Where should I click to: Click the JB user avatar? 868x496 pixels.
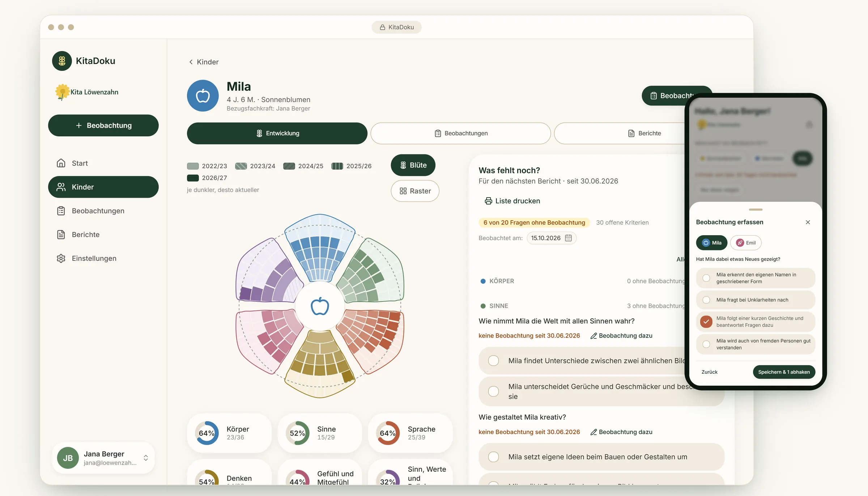click(x=68, y=458)
